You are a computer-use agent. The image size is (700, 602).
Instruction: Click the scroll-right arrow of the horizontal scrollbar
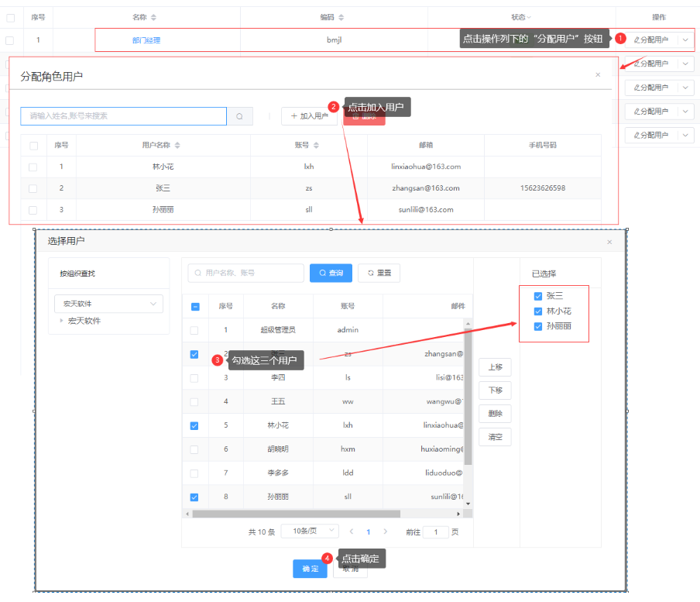(458, 514)
